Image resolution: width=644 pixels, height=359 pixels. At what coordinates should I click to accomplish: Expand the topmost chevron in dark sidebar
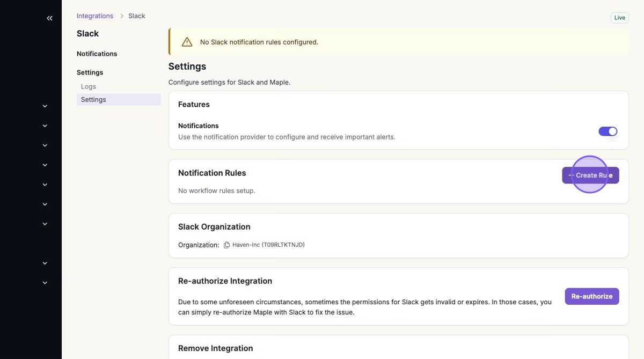pos(45,106)
